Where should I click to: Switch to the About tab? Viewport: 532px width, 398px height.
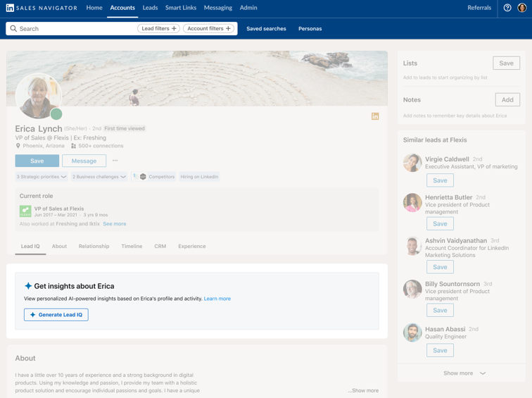(59, 247)
